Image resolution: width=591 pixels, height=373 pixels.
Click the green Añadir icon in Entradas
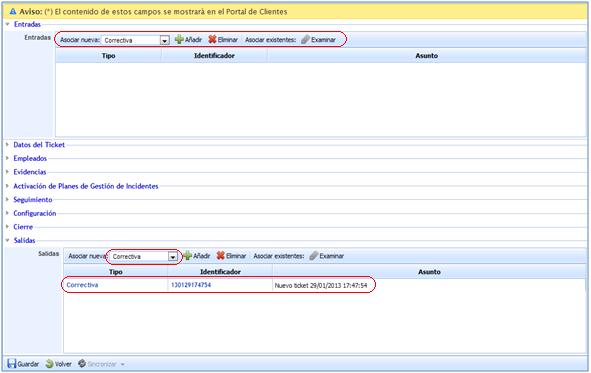(x=179, y=39)
